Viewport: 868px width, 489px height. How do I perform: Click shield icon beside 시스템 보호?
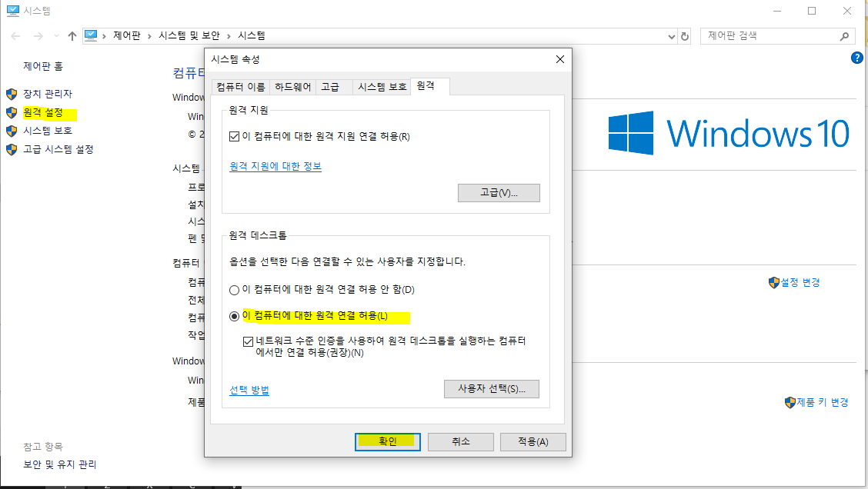coord(12,131)
